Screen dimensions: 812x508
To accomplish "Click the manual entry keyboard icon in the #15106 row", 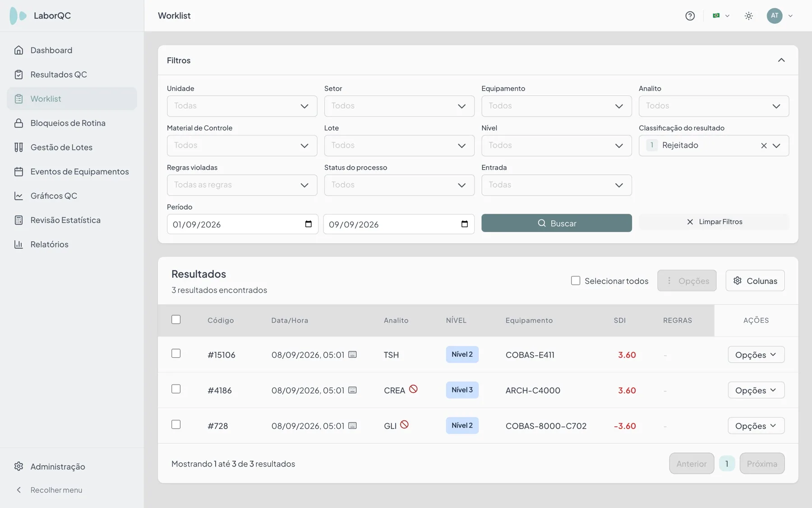I will [x=352, y=354].
